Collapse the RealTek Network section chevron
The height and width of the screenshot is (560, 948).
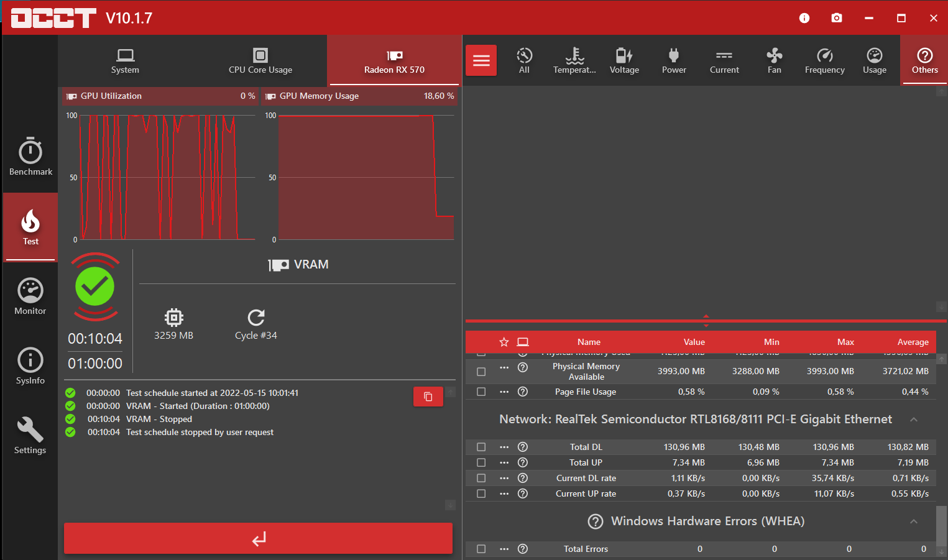(x=914, y=420)
